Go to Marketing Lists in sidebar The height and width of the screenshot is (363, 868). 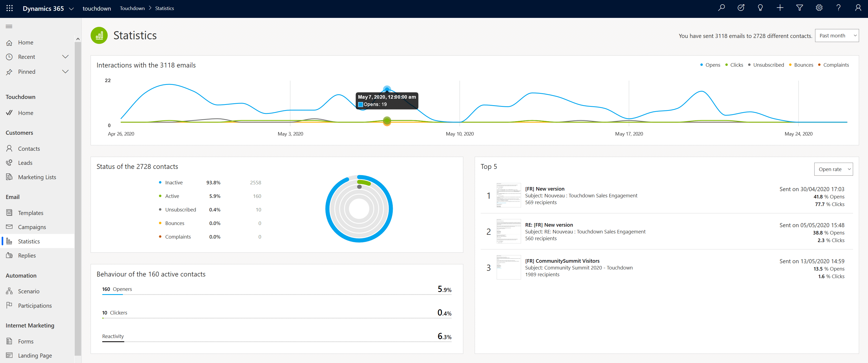pos(37,177)
